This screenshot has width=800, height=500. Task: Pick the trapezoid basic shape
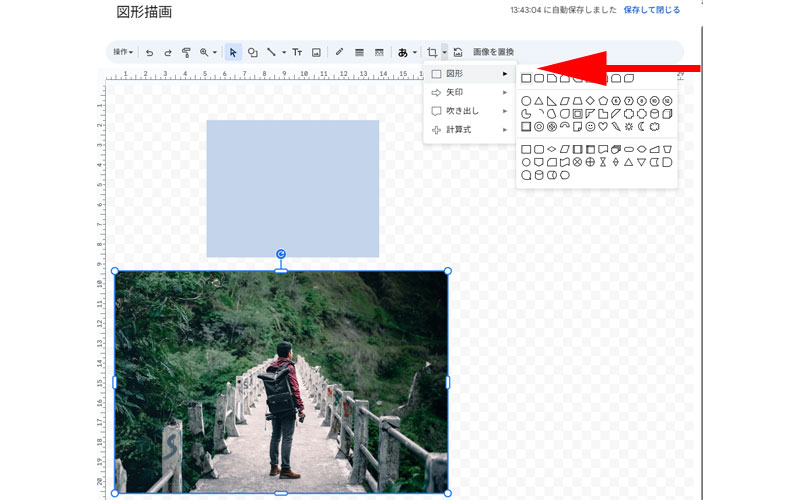[577, 101]
